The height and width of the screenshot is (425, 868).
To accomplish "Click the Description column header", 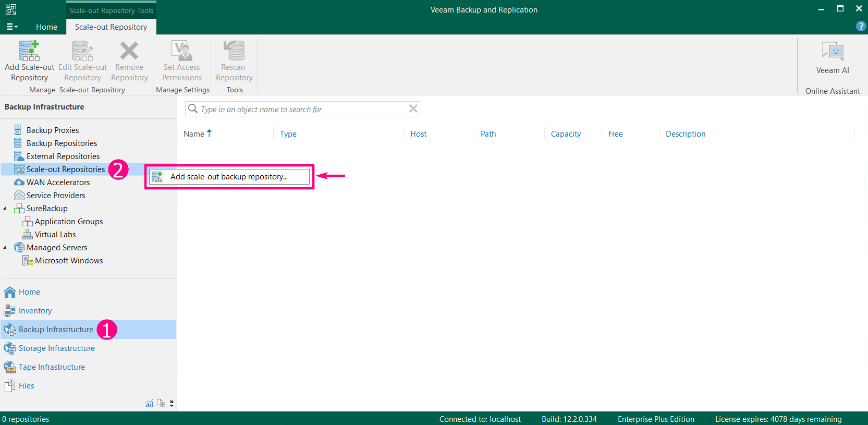I will coord(686,134).
